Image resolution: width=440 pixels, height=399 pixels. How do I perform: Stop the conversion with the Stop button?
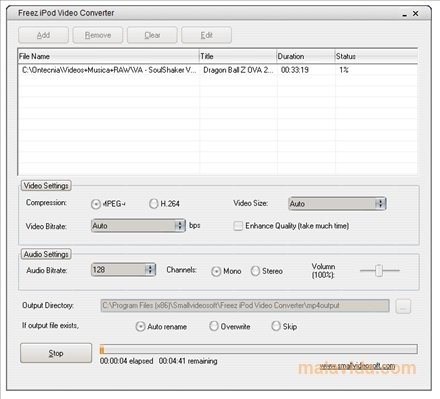click(56, 353)
